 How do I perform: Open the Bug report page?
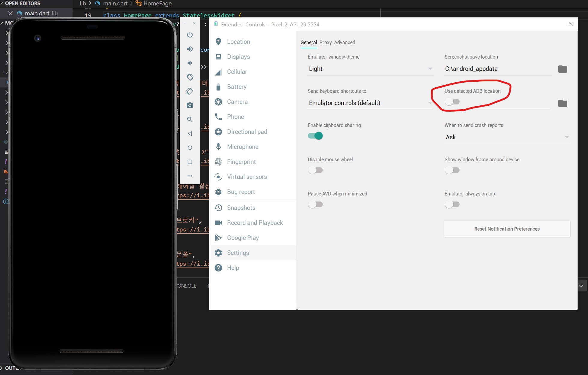pos(253,192)
